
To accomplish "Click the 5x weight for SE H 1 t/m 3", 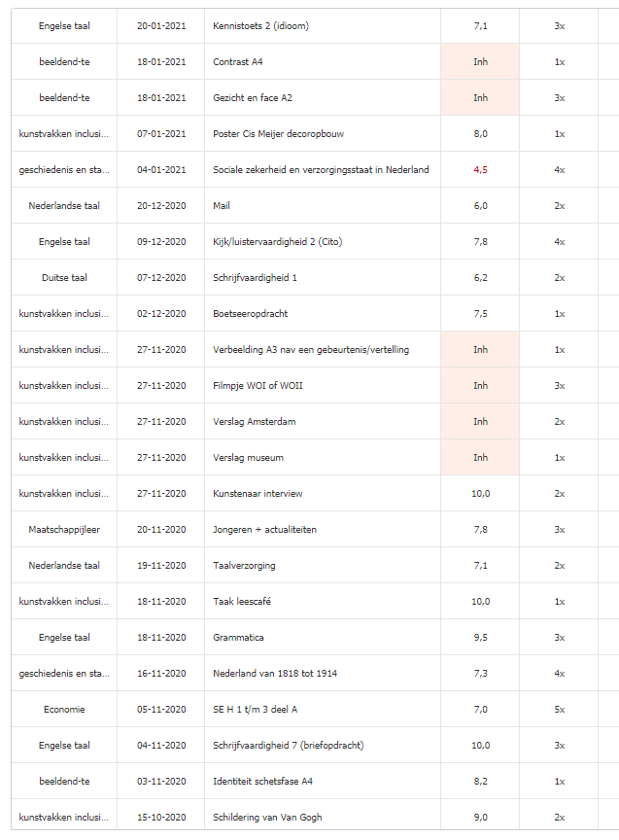I will point(559,709).
